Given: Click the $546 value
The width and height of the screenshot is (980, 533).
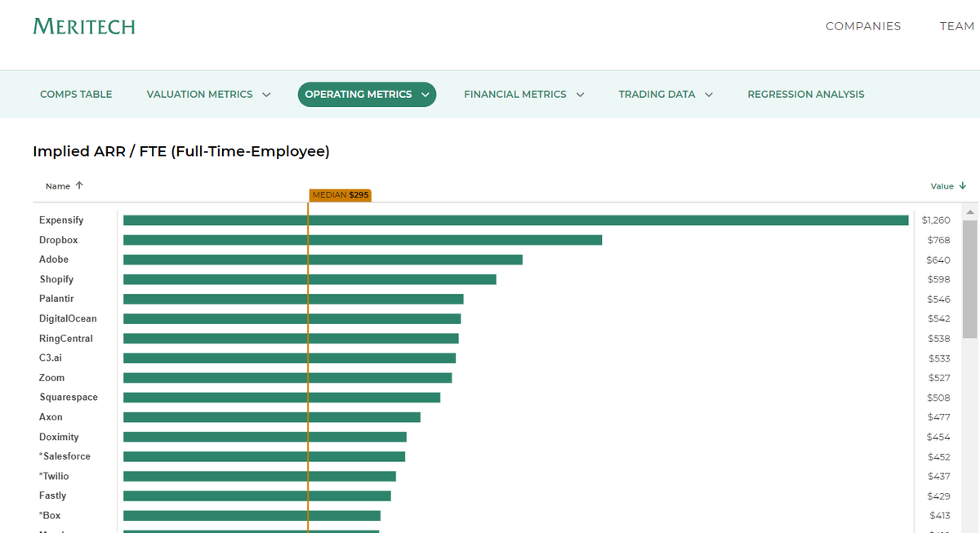Looking at the screenshot, I should (939, 299).
